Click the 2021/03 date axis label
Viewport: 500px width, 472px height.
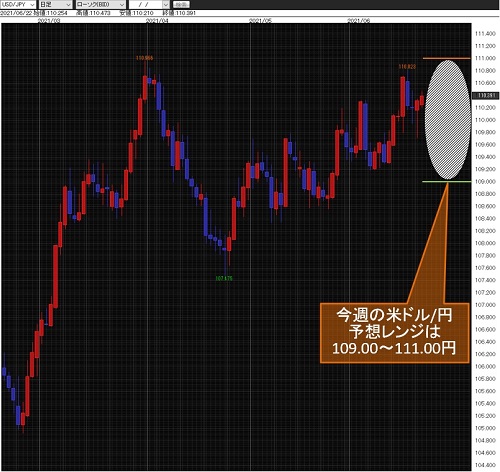(49, 20)
